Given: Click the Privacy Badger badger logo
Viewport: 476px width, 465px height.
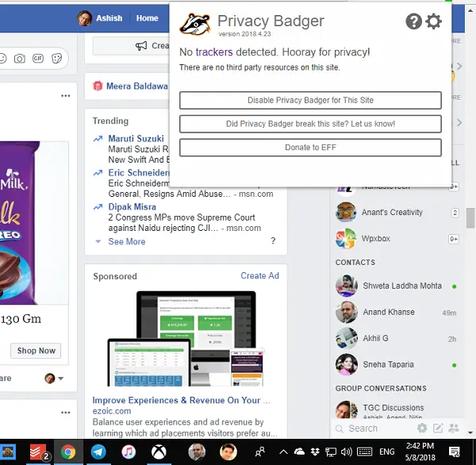Looking at the screenshot, I should [x=195, y=24].
